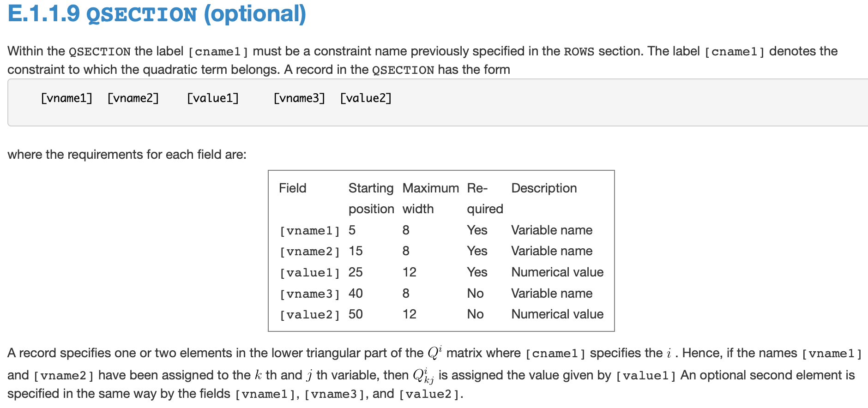This screenshot has width=868, height=408.
Task: Click 'where the requirements for each field are'
Action: tap(127, 154)
